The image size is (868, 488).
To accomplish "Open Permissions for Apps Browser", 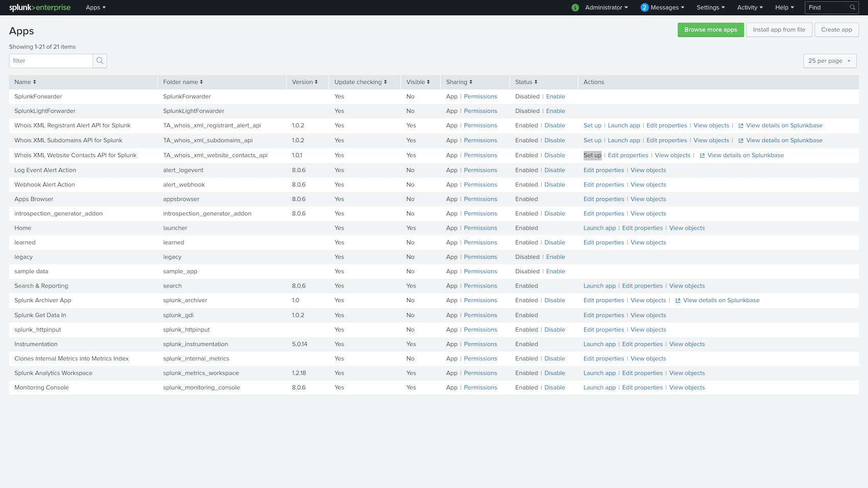I will coord(480,200).
